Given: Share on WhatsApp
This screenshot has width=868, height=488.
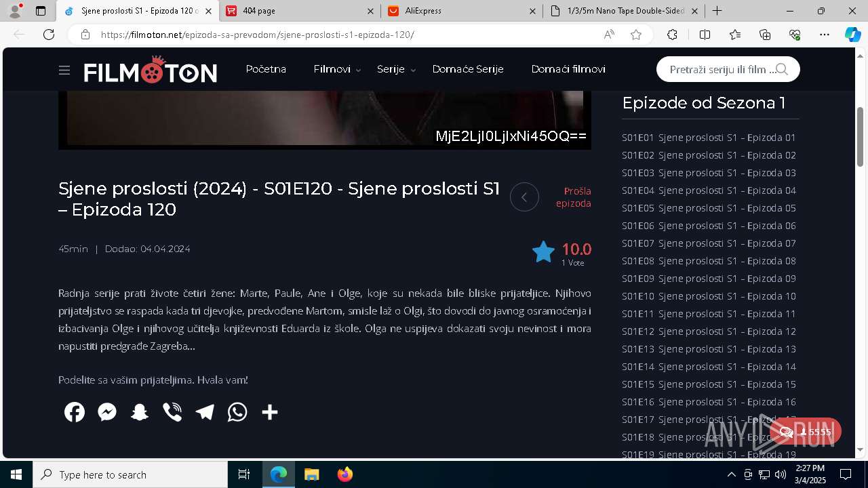Looking at the screenshot, I should [x=237, y=412].
